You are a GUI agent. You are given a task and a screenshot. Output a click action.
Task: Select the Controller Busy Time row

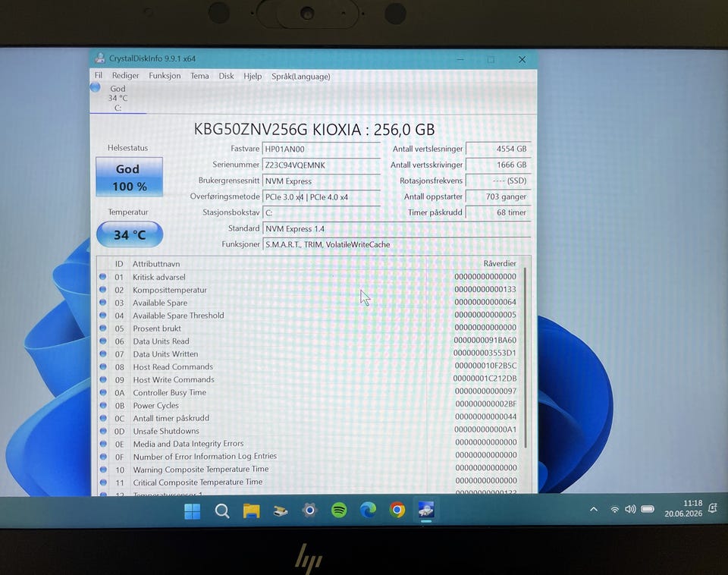pyautogui.click(x=309, y=392)
